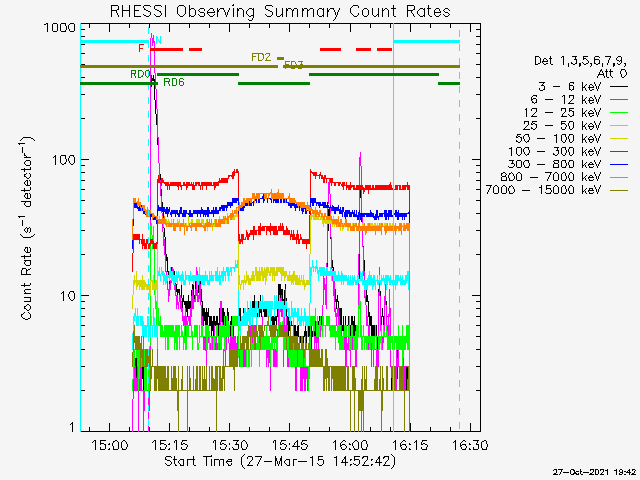The height and width of the screenshot is (480, 640).
Task: Select the '3 - 6 keV' legend label
Action: pyautogui.click(x=570, y=87)
